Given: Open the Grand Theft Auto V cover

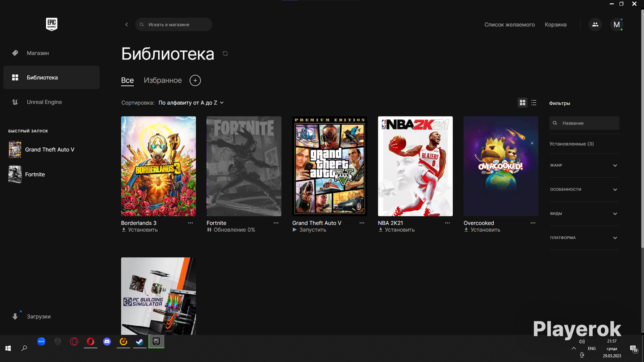Looking at the screenshot, I should 330,166.
